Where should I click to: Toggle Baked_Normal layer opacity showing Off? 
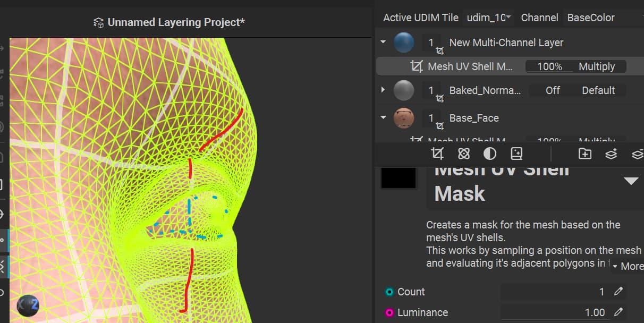[x=553, y=90]
